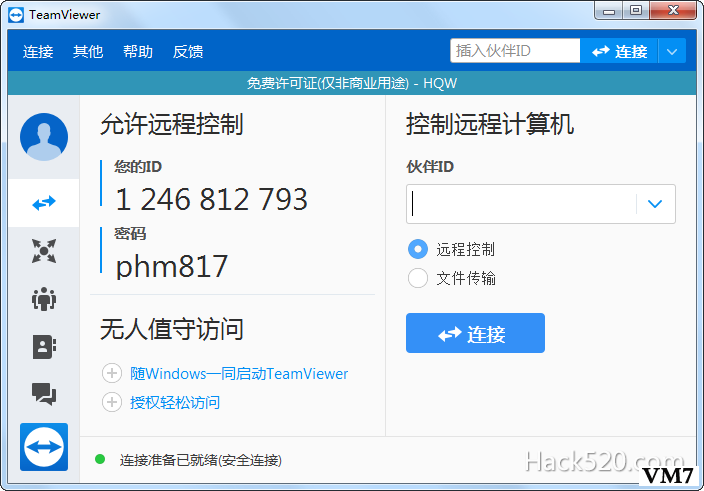704x491 pixels.
Task: Select the 文件传输 radio button
Action: [x=418, y=278]
